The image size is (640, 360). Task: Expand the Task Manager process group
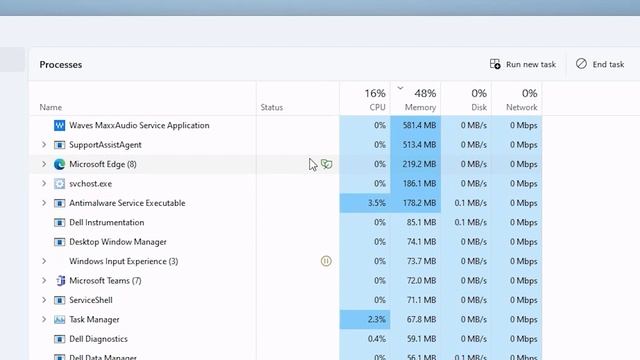point(44,319)
